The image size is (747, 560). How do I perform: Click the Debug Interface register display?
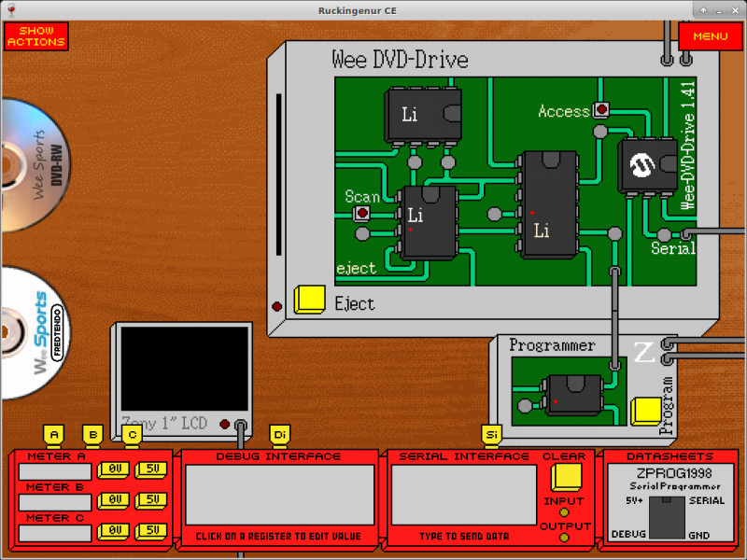click(x=279, y=495)
